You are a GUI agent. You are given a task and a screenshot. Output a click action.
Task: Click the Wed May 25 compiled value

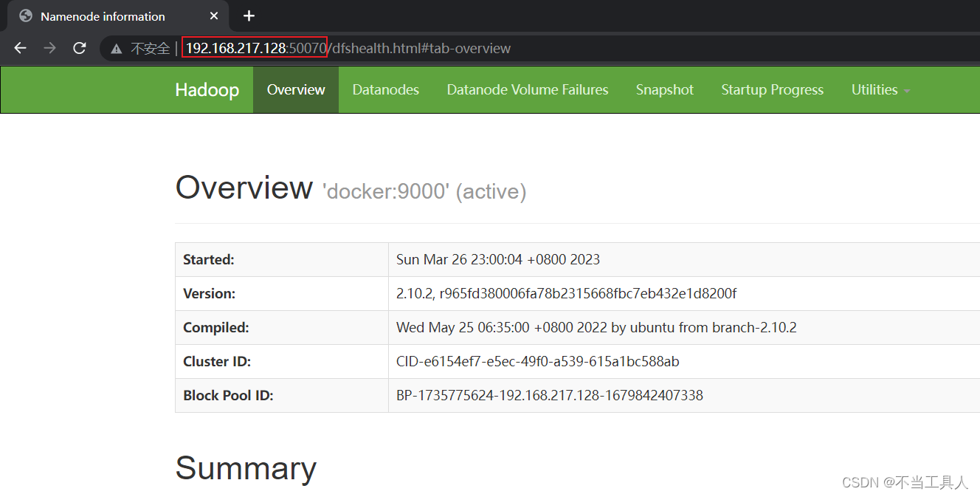(596, 327)
